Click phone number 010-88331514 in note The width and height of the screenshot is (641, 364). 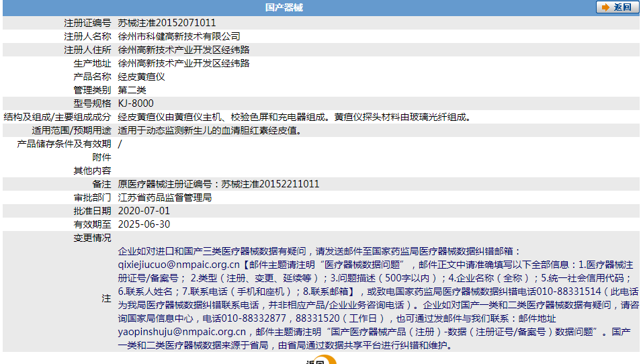568,291
